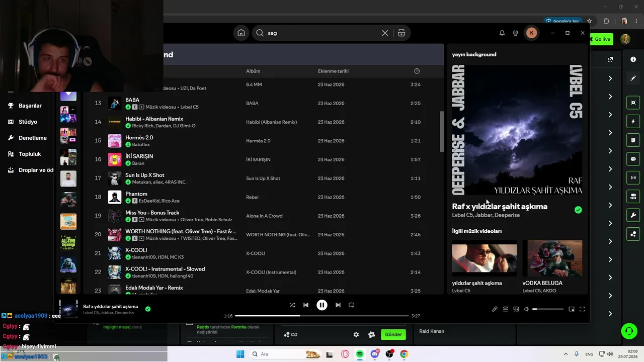The height and width of the screenshot is (362, 644).
Task: Click the green Go live button
Action: pos(602,39)
